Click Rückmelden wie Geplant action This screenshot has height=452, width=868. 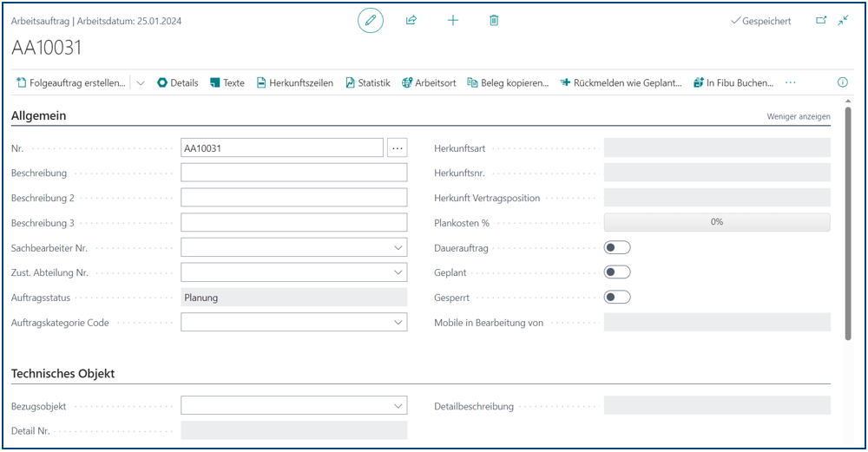(621, 82)
